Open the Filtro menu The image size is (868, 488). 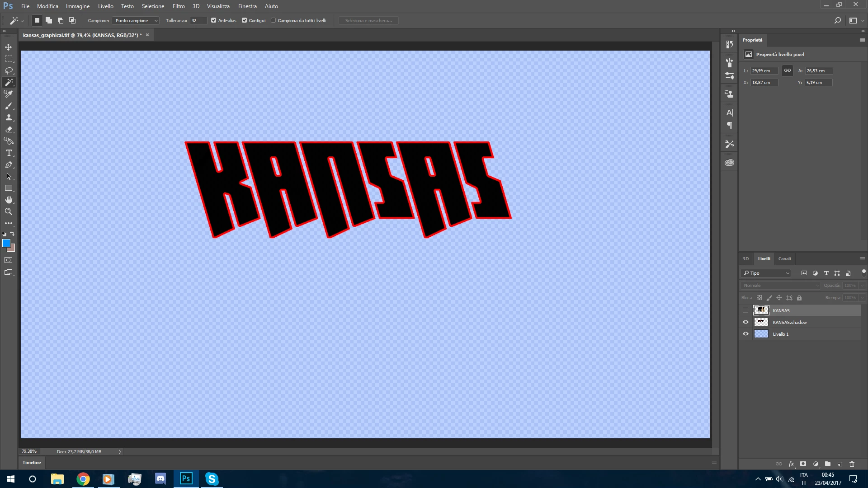178,6
